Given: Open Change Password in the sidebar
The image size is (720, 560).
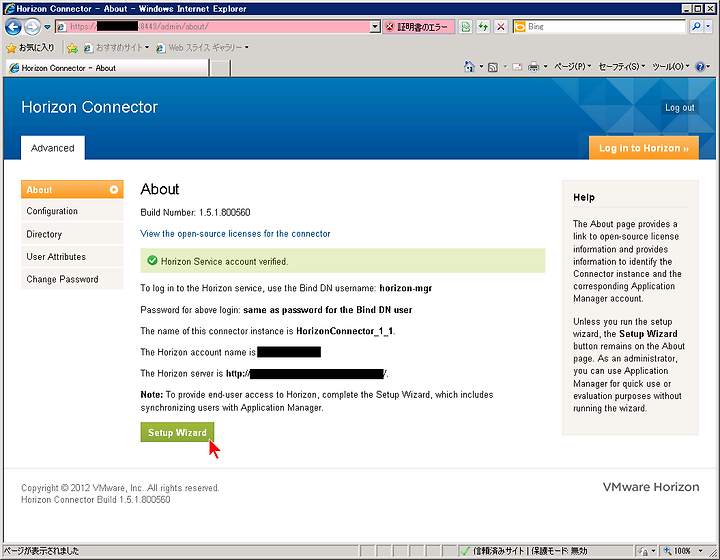Looking at the screenshot, I should click(72, 279).
